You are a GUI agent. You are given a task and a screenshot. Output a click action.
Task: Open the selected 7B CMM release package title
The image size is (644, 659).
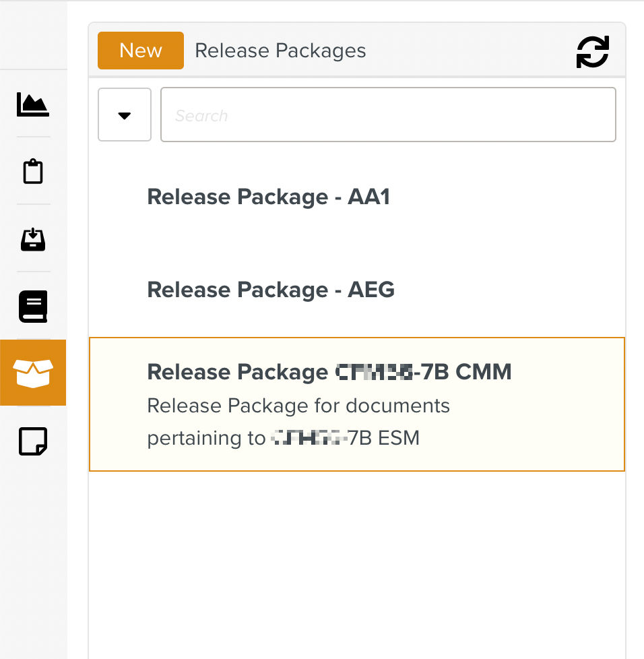point(329,372)
